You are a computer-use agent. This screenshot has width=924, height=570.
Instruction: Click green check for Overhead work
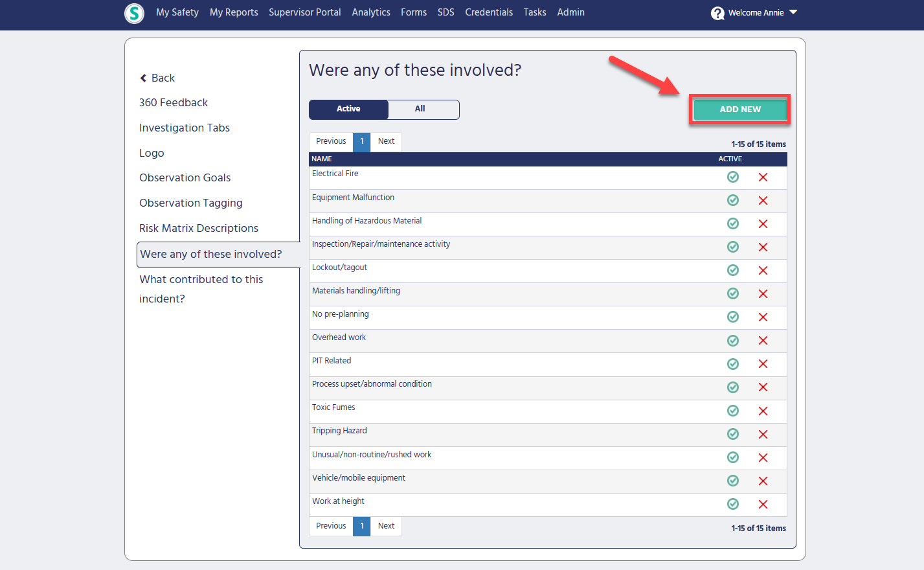point(733,341)
